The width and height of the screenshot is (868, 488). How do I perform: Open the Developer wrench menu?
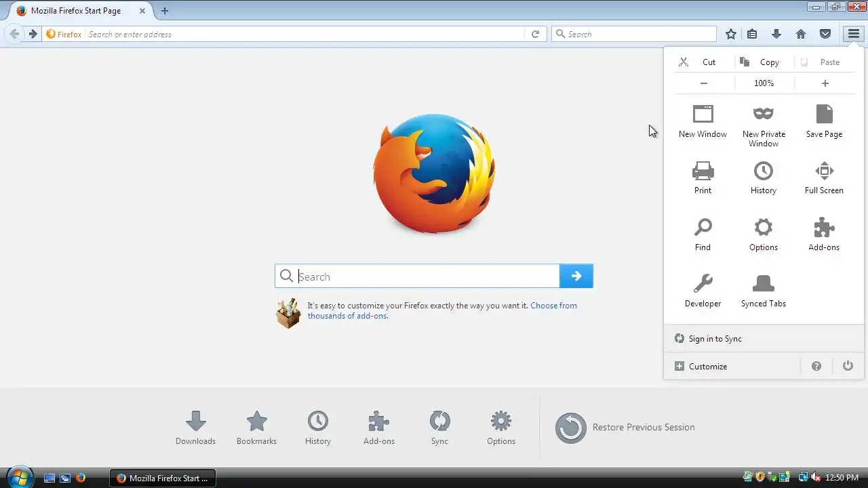tap(703, 291)
